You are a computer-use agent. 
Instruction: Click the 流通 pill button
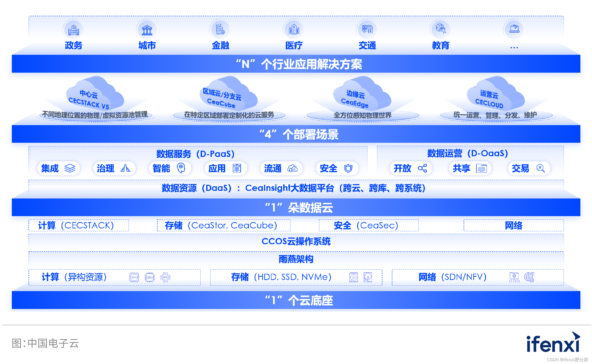pos(281,168)
